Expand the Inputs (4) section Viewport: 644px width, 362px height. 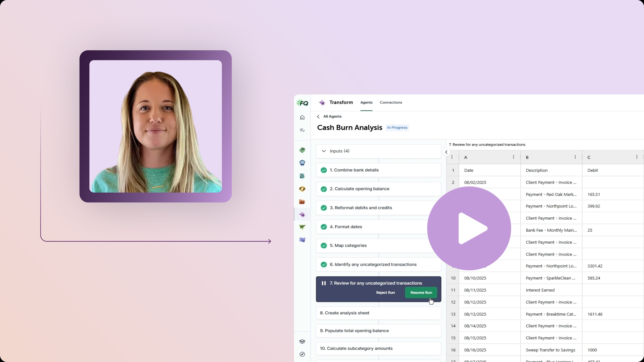coord(324,151)
